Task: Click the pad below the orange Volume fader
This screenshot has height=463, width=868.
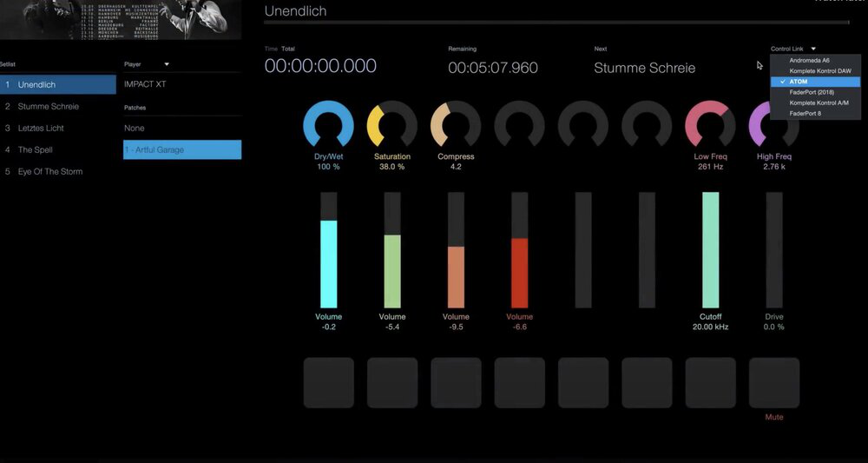Action: [x=456, y=383]
